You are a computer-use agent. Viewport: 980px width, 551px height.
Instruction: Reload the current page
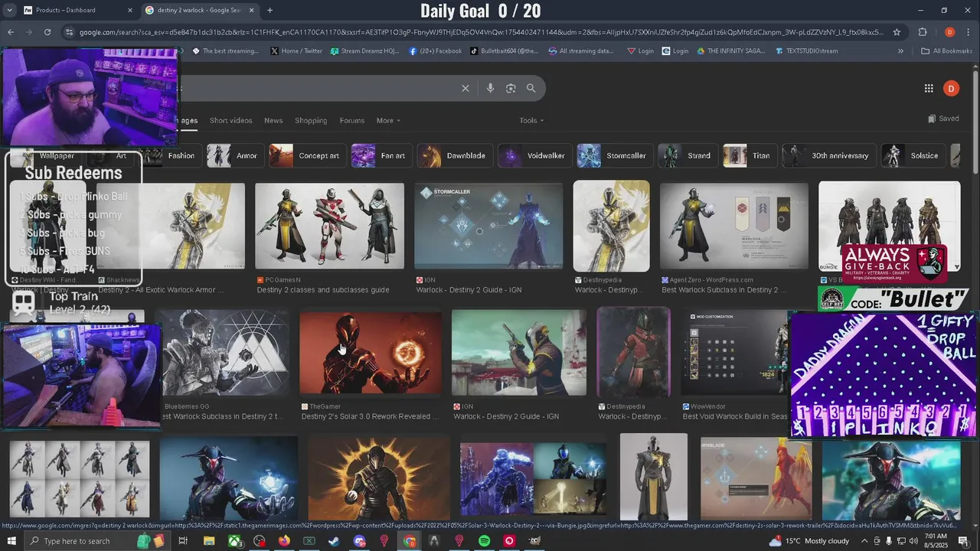(47, 32)
